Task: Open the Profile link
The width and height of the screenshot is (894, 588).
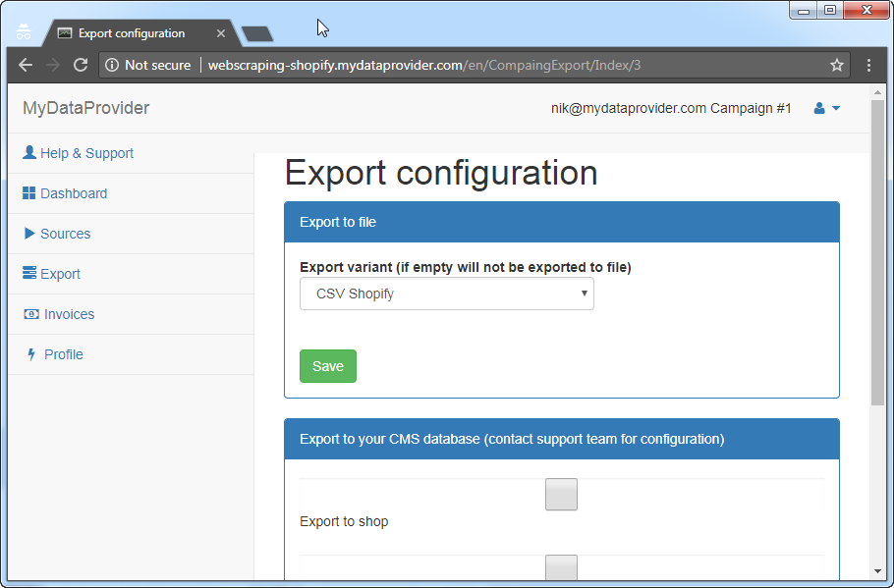Action: (63, 354)
